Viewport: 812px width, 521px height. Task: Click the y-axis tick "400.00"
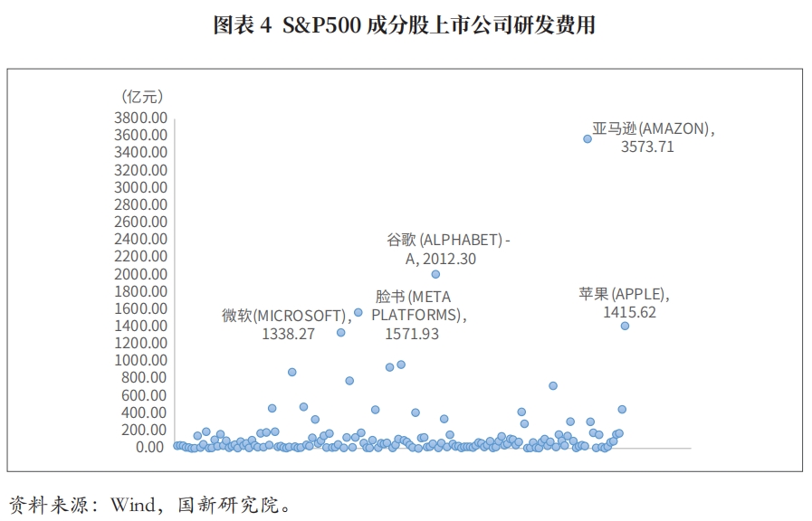(x=144, y=412)
